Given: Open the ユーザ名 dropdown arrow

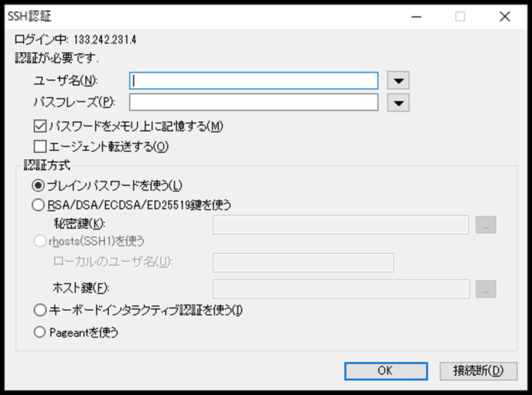Looking at the screenshot, I should click(398, 81).
